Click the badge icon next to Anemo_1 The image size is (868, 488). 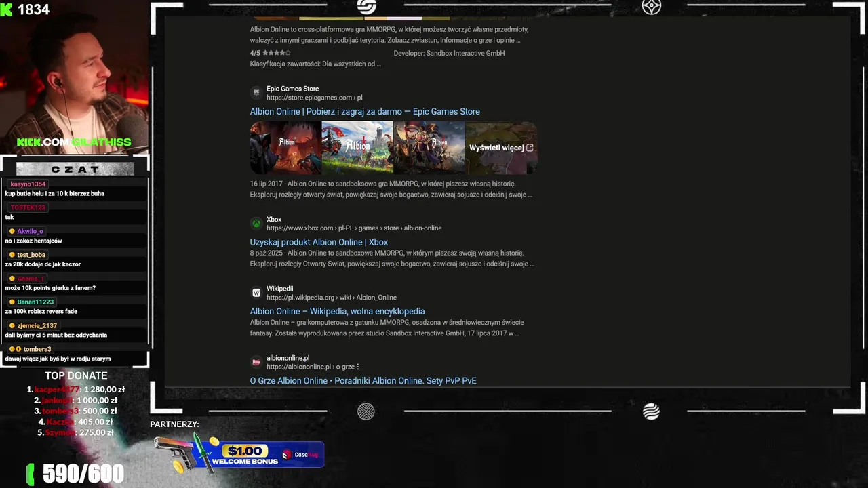[x=12, y=279]
